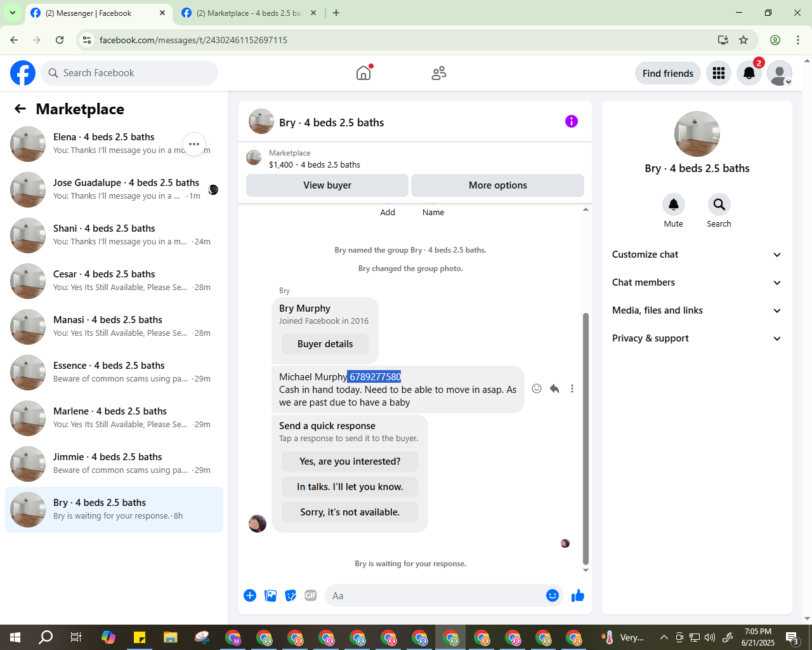Click the Buyer details button

coord(325,344)
